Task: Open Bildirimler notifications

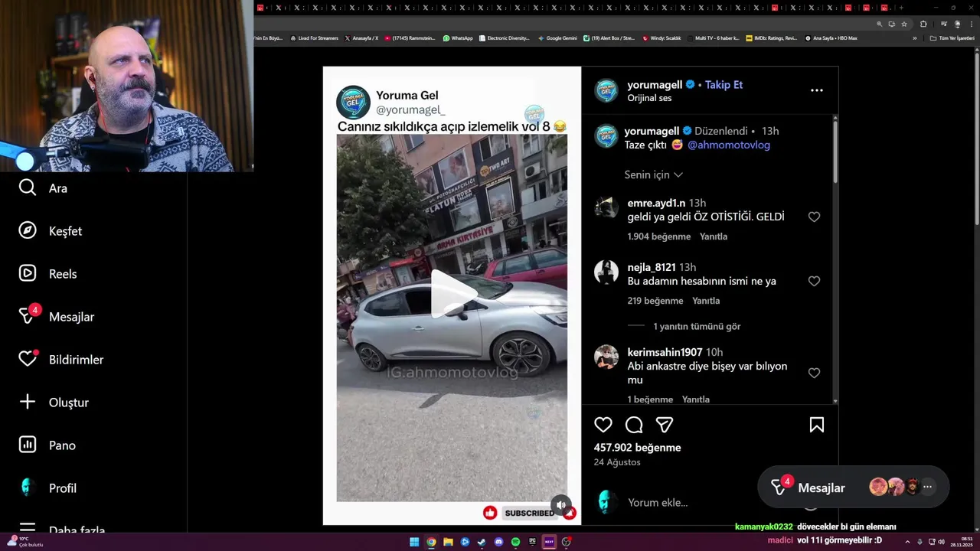Action: pyautogui.click(x=60, y=359)
